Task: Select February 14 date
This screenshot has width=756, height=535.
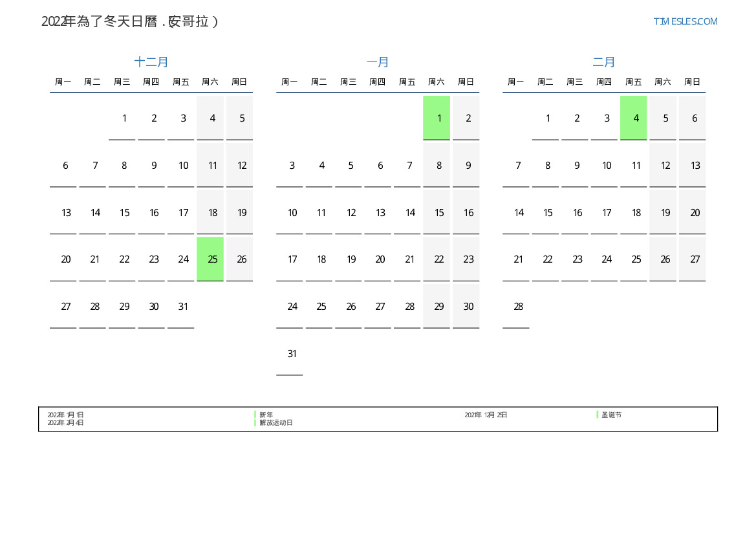Action: (516, 212)
